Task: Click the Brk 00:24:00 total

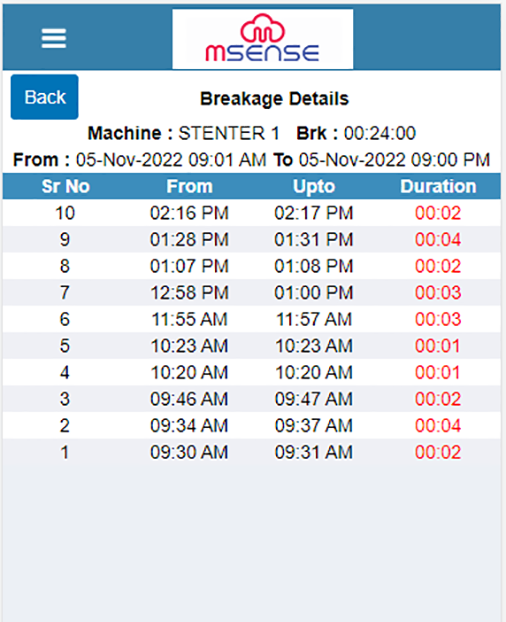Action: click(356, 133)
